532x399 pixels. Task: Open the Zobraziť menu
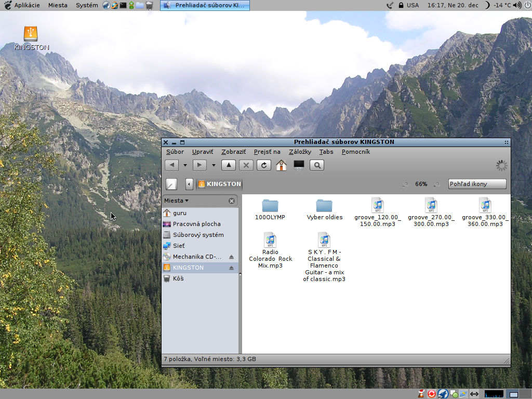click(233, 152)
